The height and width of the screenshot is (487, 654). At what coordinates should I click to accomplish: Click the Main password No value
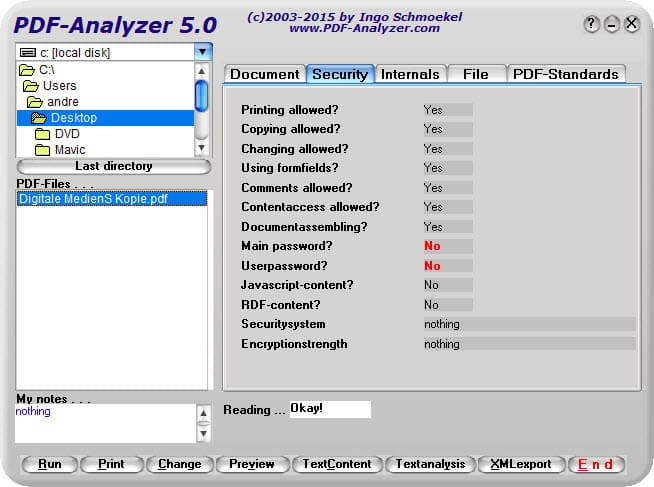pos(448,246)
